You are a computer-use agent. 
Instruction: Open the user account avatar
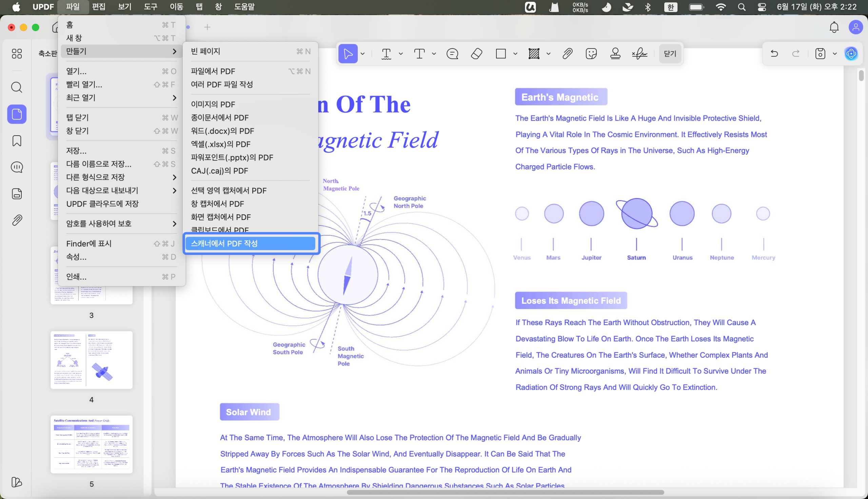pos(856,27)
